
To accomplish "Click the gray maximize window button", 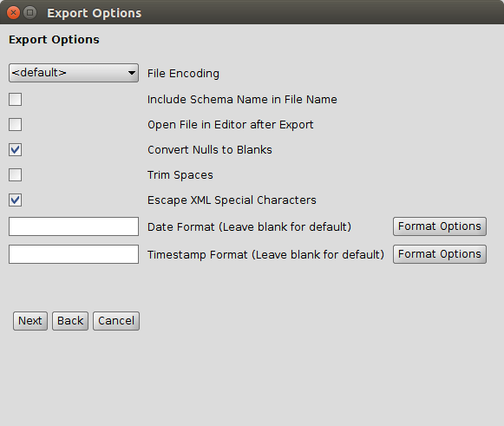I will [x=29, y=13].
